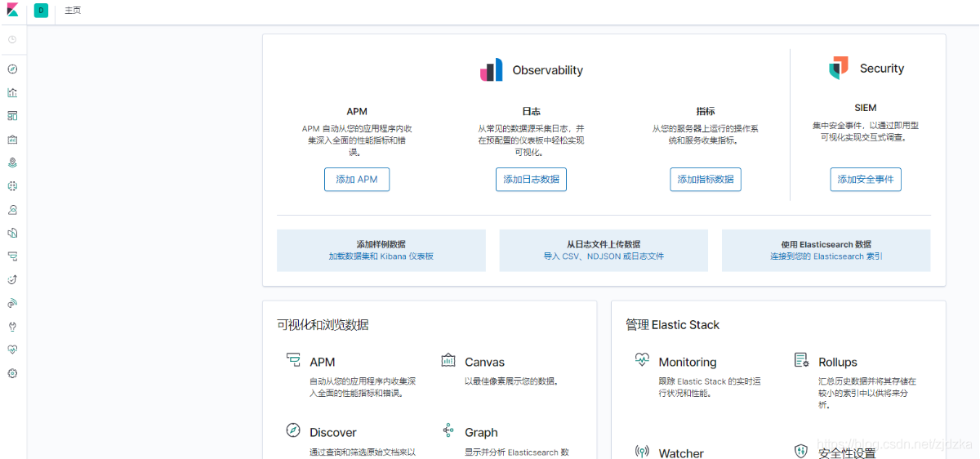
Task: Click the SIEM heading under Security
Action: point(866,108)
